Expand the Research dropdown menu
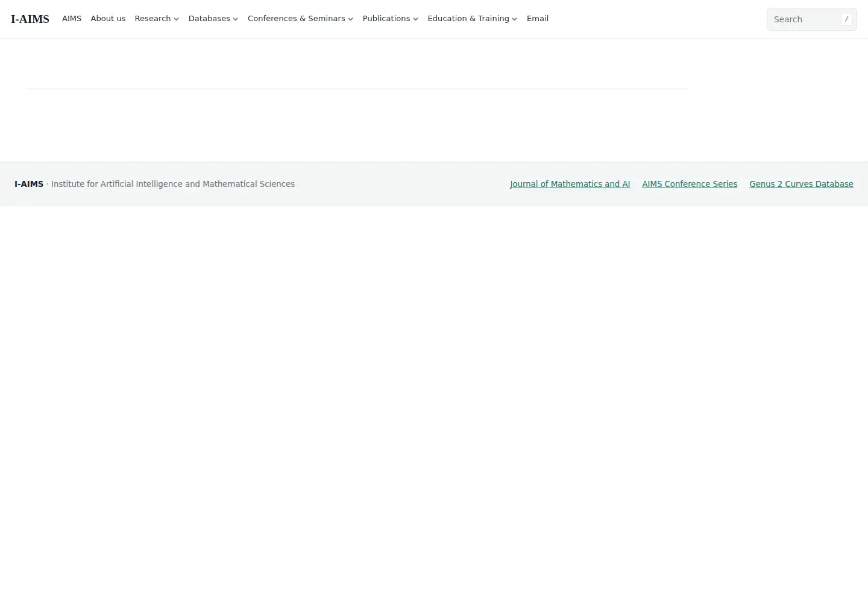Screen dimensions: 868x603 coord(157,19)
